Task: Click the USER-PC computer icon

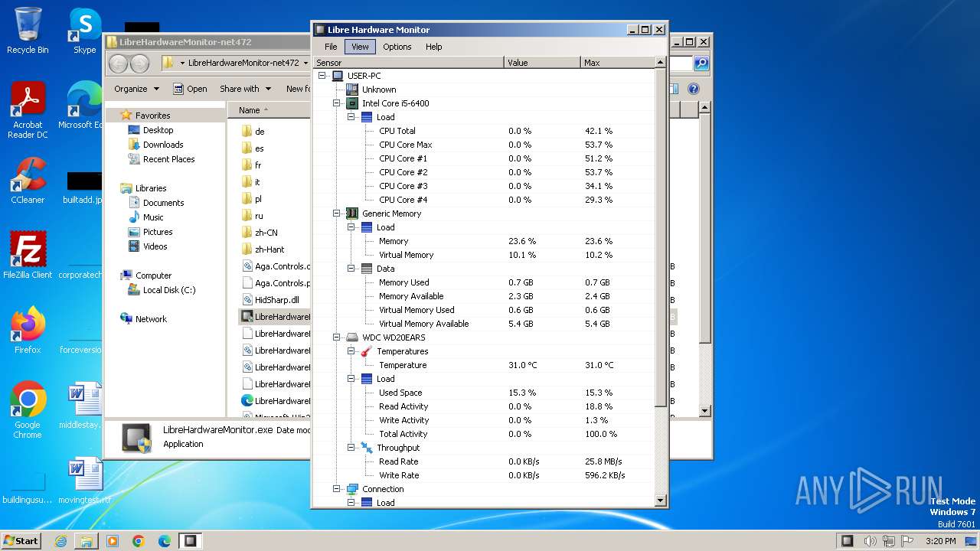Action: pyautogui.click(x=337, y=76)
